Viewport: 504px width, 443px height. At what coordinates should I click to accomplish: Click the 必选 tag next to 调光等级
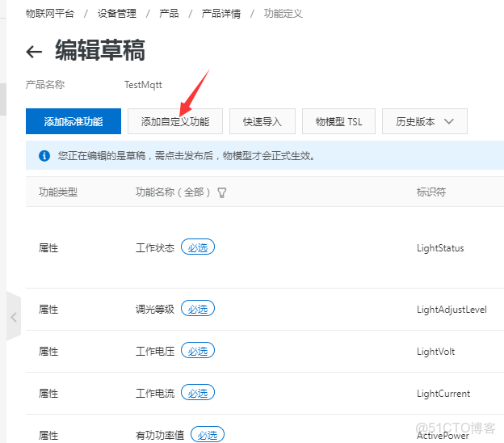(x=198, y=309)
